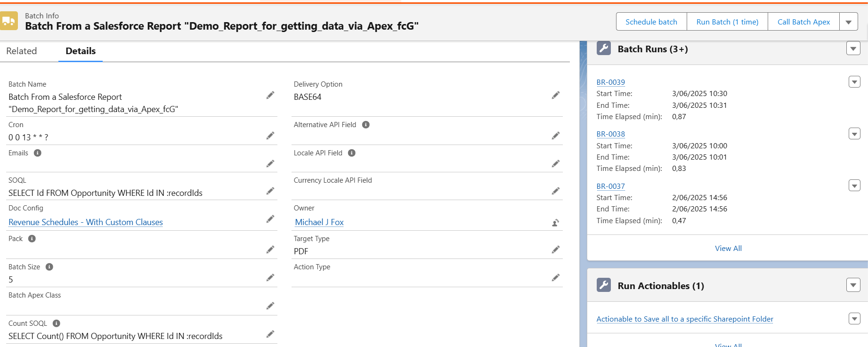Click the Target Type value PDF
This screenshot has height=347, width=868.
point(301,251)
